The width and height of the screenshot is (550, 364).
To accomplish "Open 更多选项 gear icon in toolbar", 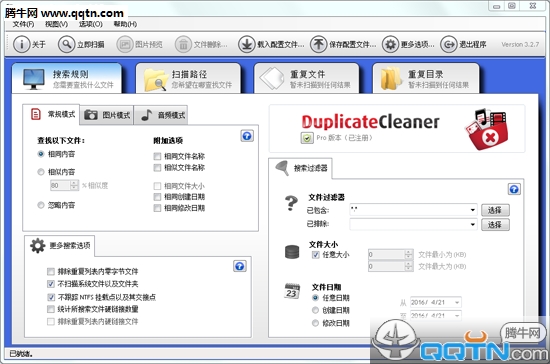I will point(390,45).
